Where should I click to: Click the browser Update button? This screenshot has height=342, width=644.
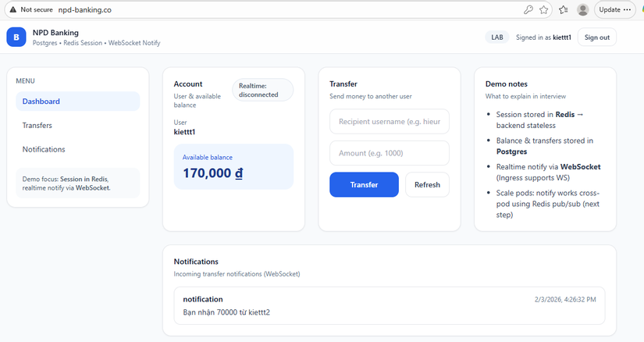[616, 10]
